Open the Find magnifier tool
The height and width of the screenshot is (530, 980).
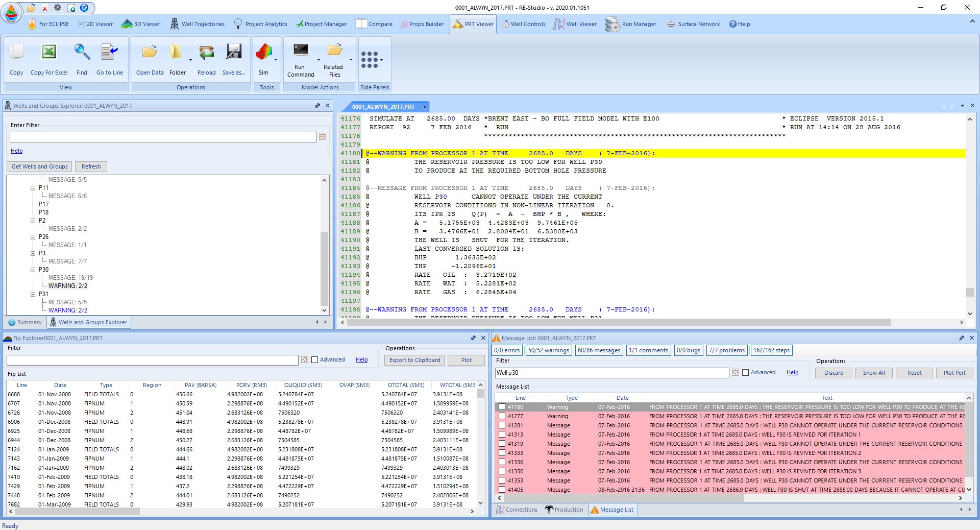click(82, 52)
